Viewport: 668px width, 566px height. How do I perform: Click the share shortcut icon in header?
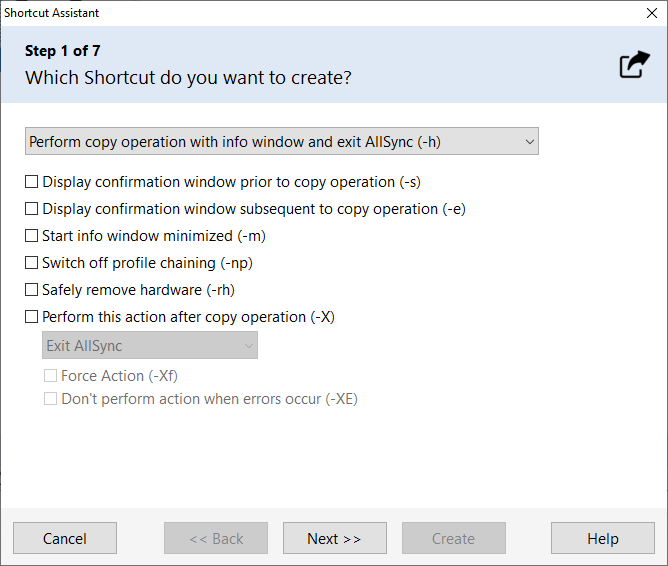634,65
